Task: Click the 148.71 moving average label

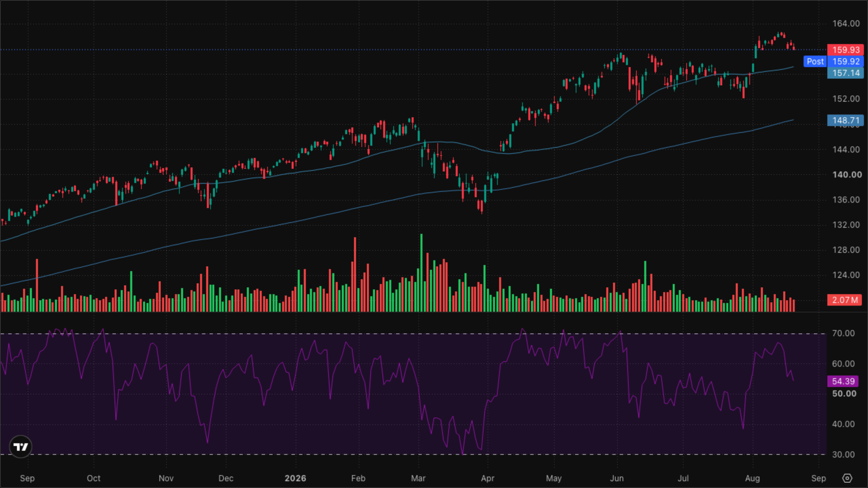Action: tap(846, 120)
